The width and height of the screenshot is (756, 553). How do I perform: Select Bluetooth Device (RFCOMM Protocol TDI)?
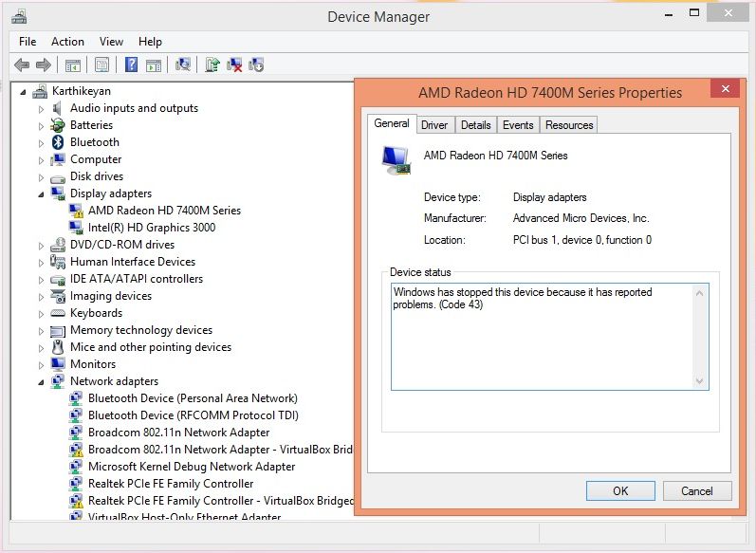click(193, 415)
